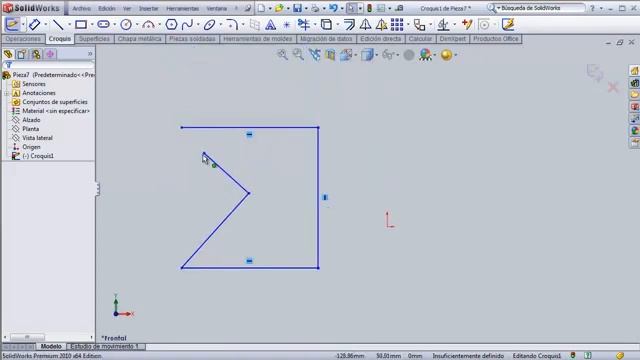
Task: Select the Point sketch tool
Action: (287, 25)
